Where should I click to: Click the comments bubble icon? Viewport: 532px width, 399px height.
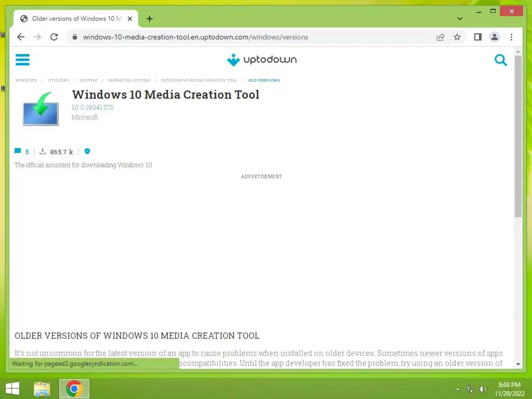tap(18, 151)
